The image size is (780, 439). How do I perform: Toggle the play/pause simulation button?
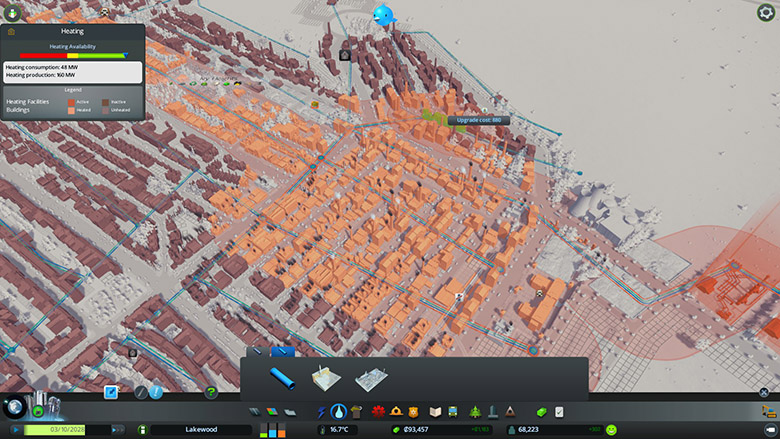coord(16,430)
